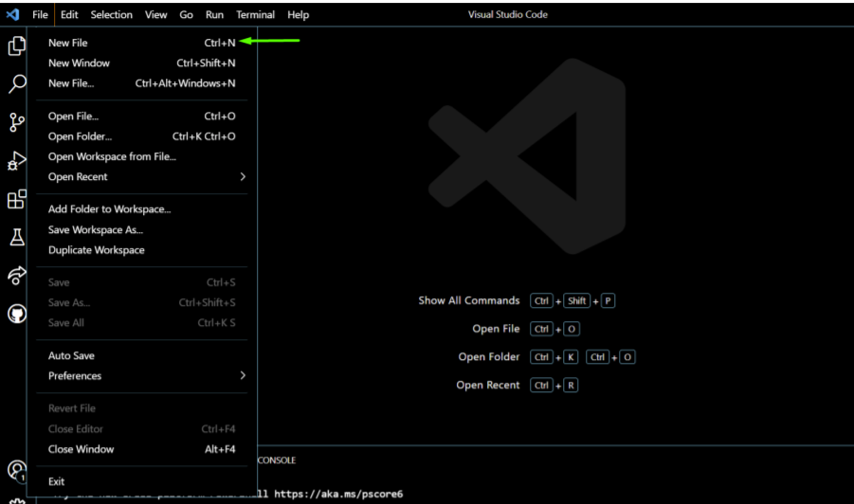Open the Selection menu
Screen dimensions: 854x504
[x=111, y=15]
